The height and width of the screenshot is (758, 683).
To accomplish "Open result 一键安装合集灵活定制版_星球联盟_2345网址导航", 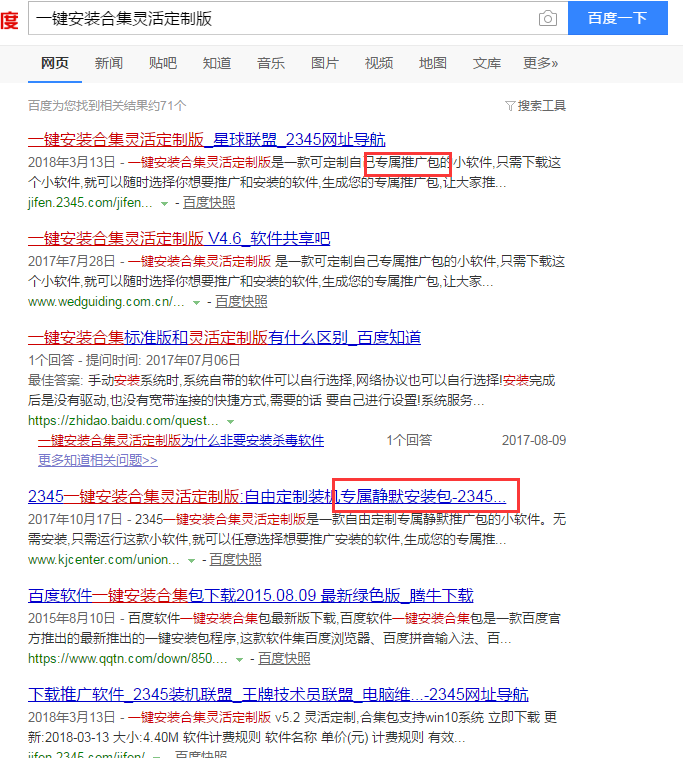I will [x=207, y=140].
